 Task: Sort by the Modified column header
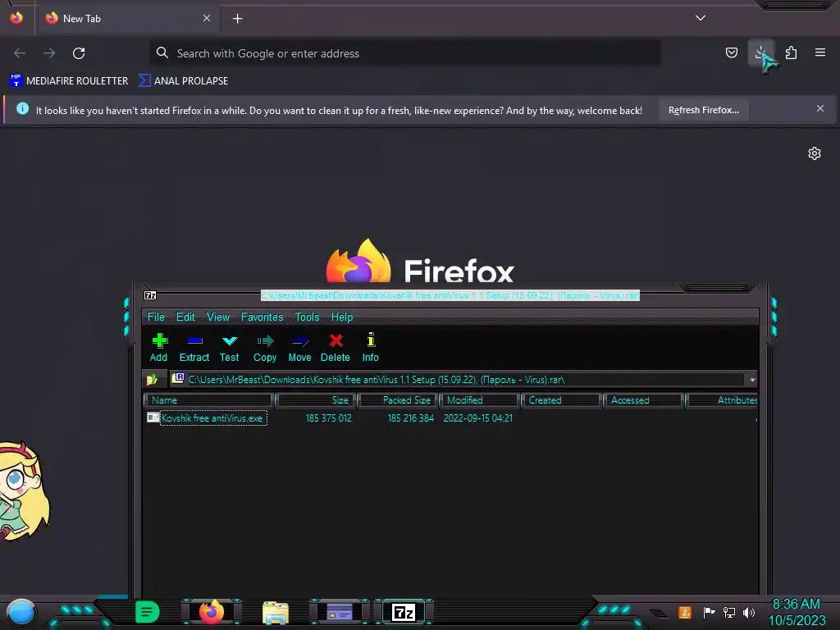coord(479,400)
